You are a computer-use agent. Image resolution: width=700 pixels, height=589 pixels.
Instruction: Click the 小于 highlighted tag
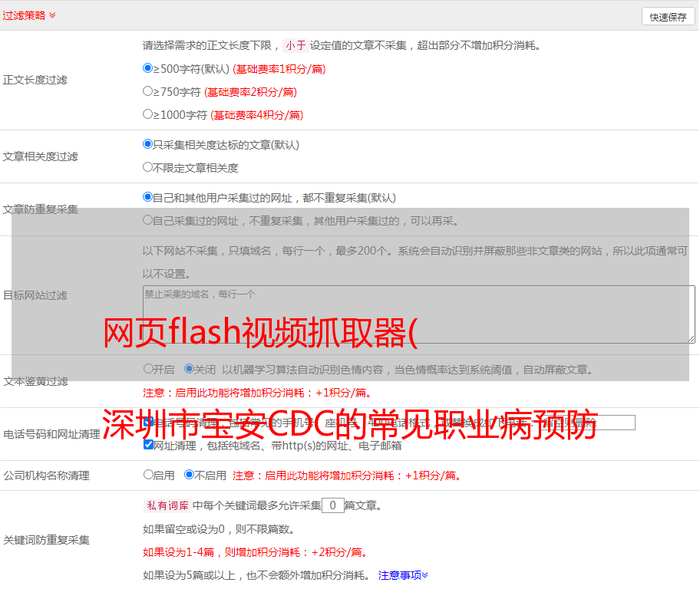[296, 45]
